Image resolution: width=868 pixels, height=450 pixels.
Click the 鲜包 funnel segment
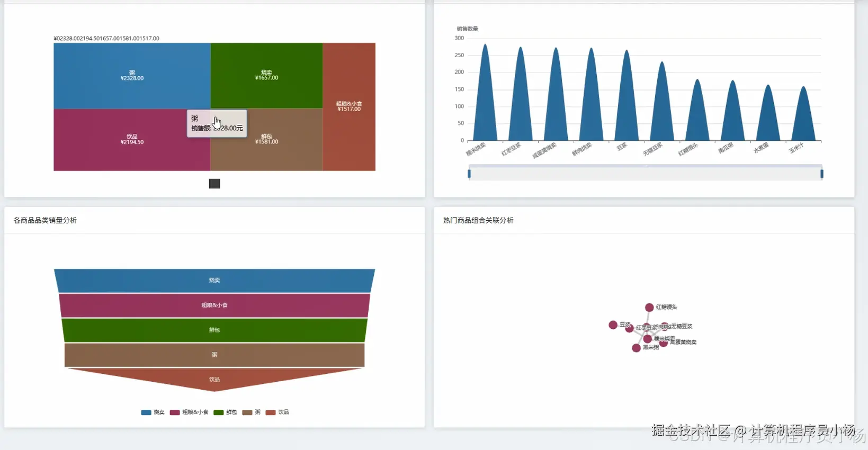pyautogui.click(x=214, y=330)
